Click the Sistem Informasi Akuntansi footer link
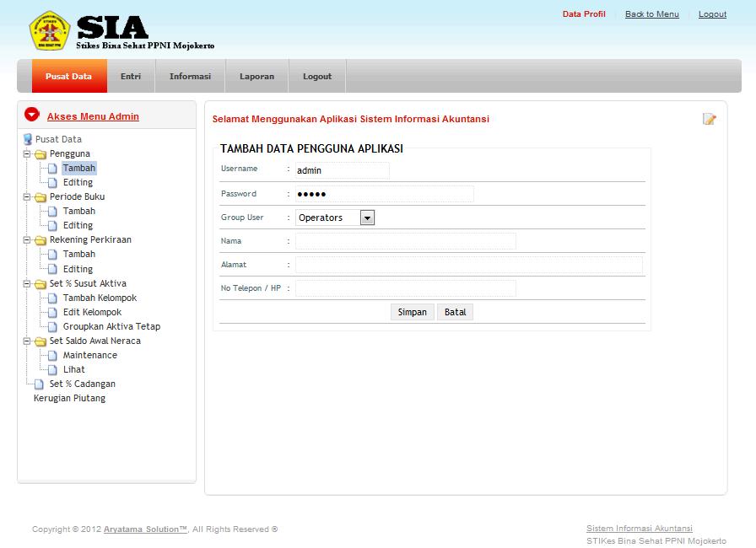This screenshot has height=548, width=756. [640, 529]
